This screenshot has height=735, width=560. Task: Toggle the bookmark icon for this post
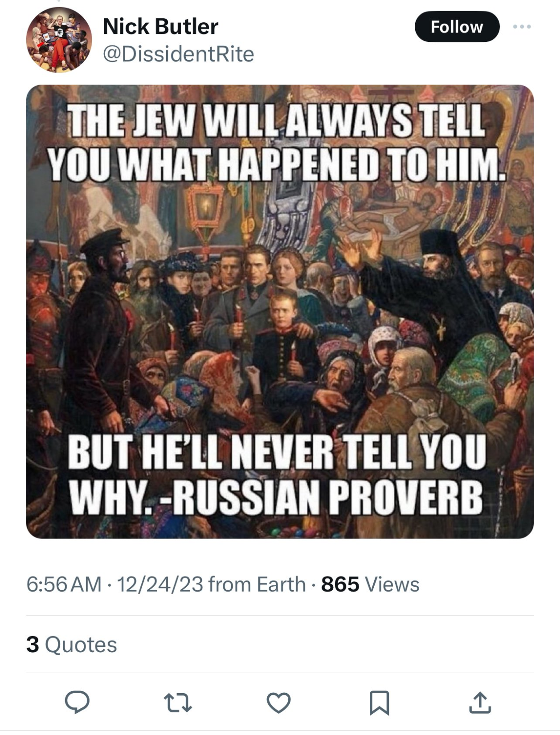[379, 702]
